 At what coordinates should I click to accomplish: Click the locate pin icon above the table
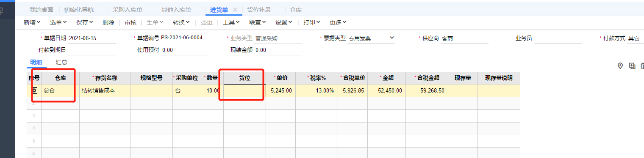(620, 65)
